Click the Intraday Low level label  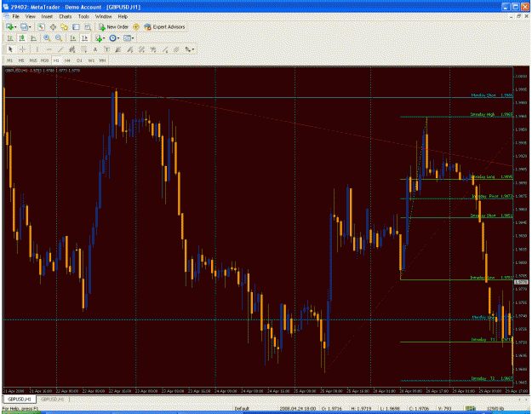coord(491,278)
